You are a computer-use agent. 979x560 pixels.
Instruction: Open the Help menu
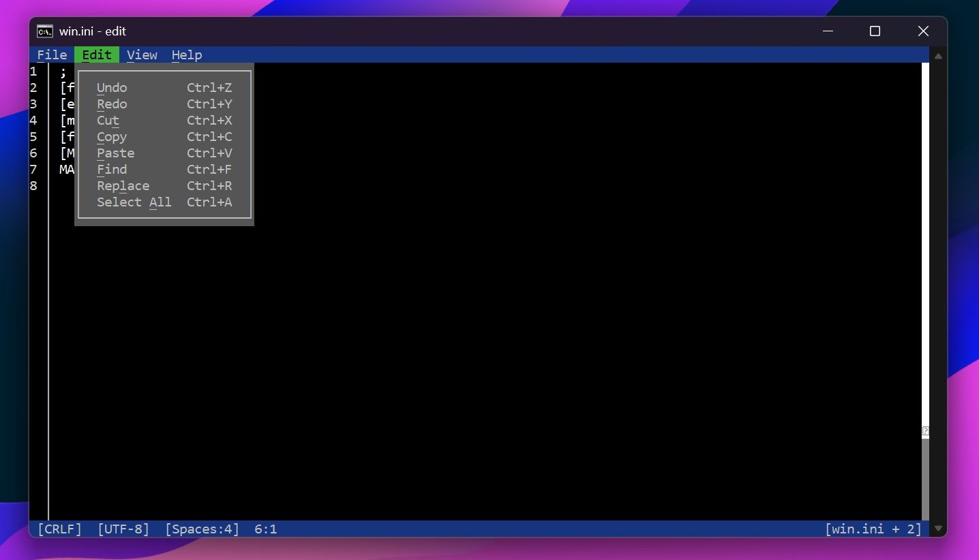click(x=186, y=55)
